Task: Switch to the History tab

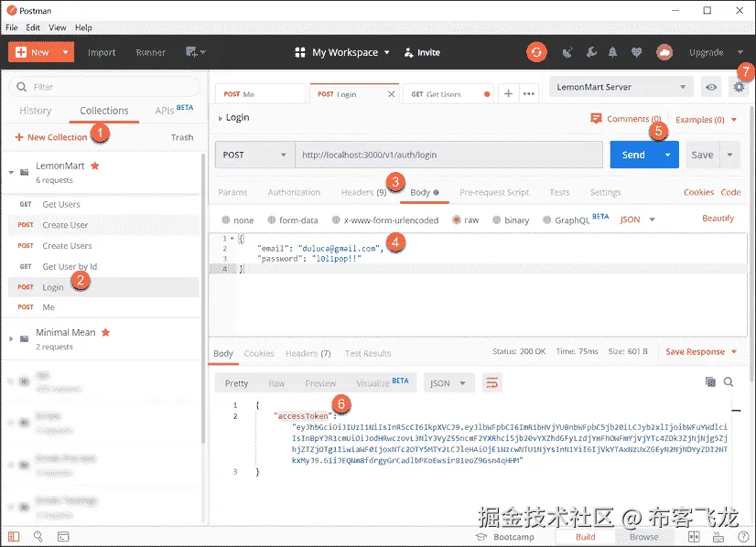Action: tap(35, 111)
